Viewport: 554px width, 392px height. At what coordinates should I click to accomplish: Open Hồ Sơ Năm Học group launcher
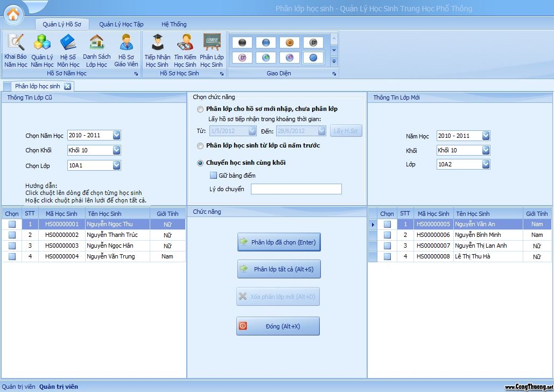(136, 74)
